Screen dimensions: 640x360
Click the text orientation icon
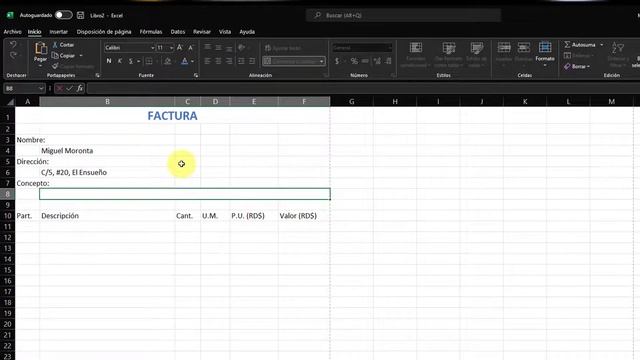[x=242, y=47]
